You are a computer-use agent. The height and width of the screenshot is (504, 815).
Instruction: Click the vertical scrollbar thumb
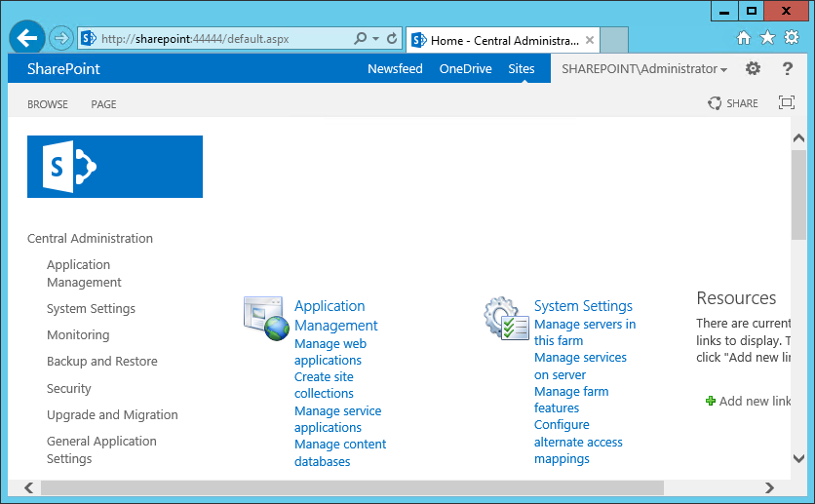tap(798, 195)
